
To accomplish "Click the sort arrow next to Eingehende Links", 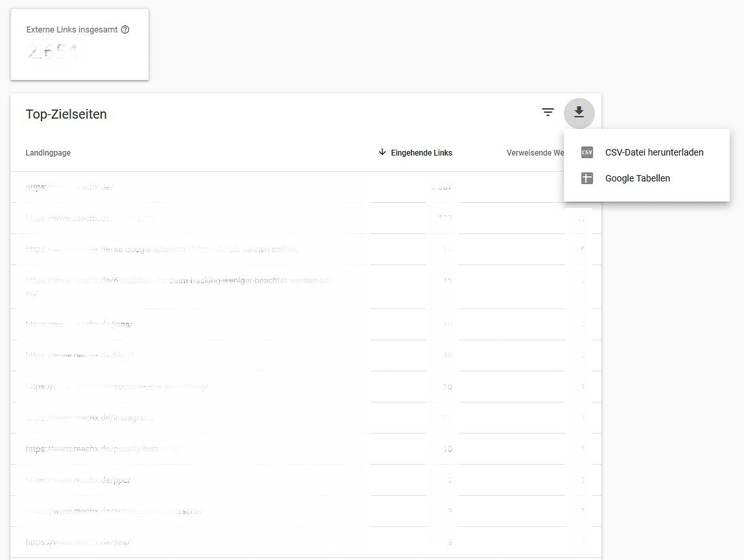I will 382,152.
